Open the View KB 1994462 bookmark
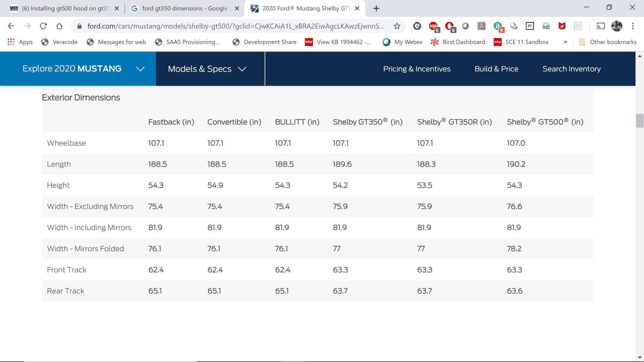Image resolution: width=644 pixels, height=362 pixels. (338, 42)
